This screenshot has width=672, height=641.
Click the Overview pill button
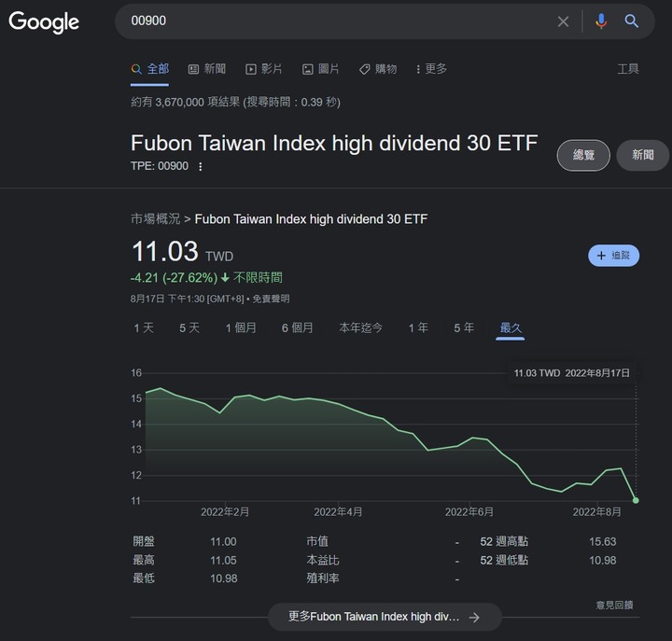pyautogui.click(x=583, y=155)
